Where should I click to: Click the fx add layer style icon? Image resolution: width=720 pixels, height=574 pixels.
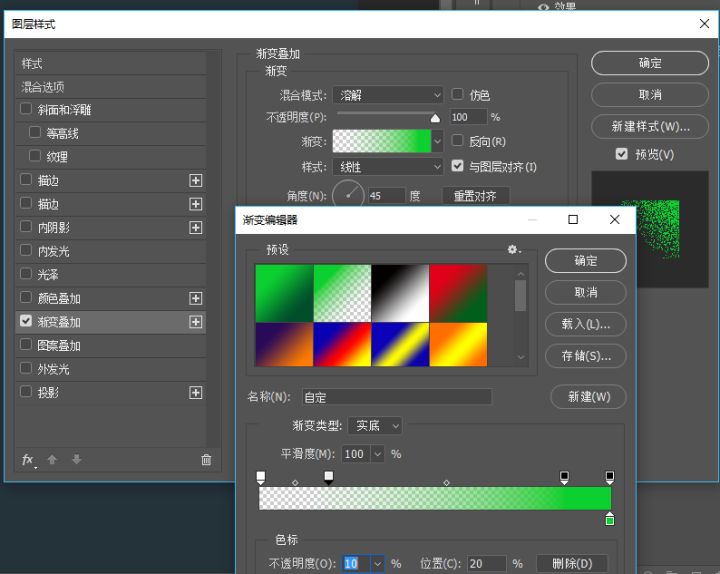click(x=28, y=460)
